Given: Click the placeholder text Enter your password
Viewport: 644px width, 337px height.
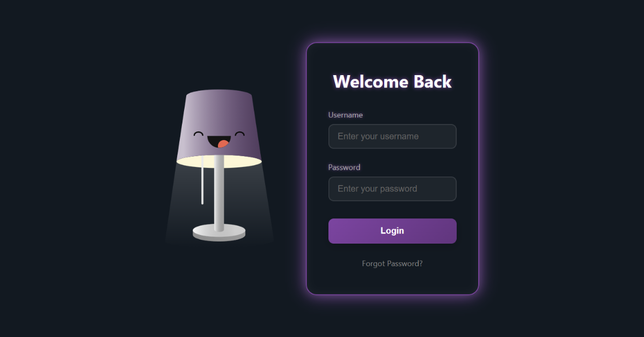Looking at the screenshot, I should coord(377,189).
